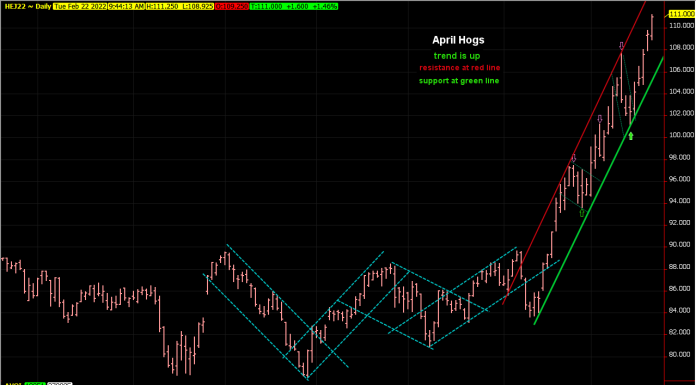696x385 pixels.
Task: Click the pink down arrow at the 108 peak
Action: 621,46
